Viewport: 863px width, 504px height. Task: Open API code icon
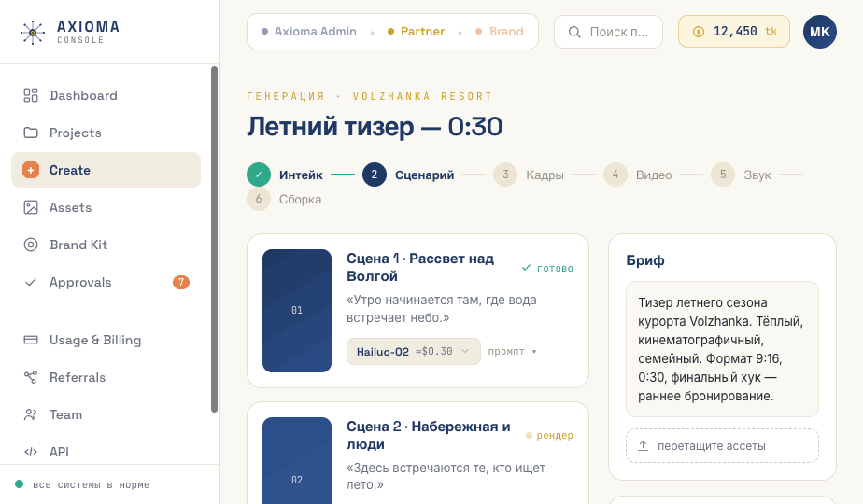[x=31, y=452]
